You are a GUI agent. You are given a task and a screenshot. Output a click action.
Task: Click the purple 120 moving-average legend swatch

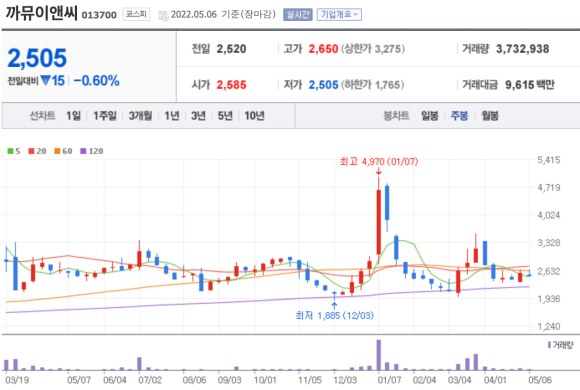(83, 151)
